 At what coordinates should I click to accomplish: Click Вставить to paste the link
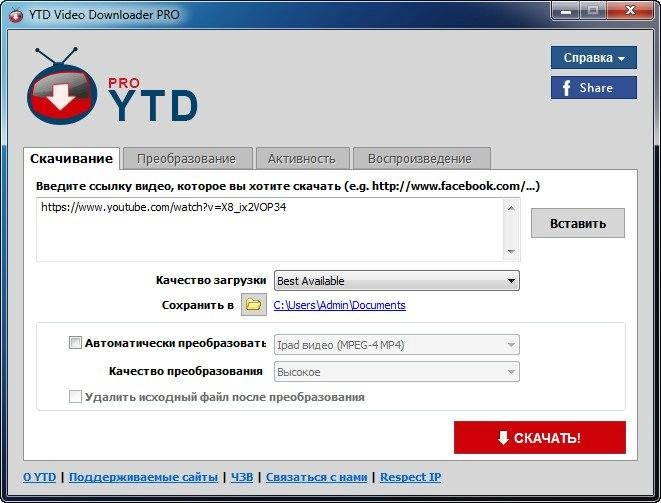[x=578, y=223]
